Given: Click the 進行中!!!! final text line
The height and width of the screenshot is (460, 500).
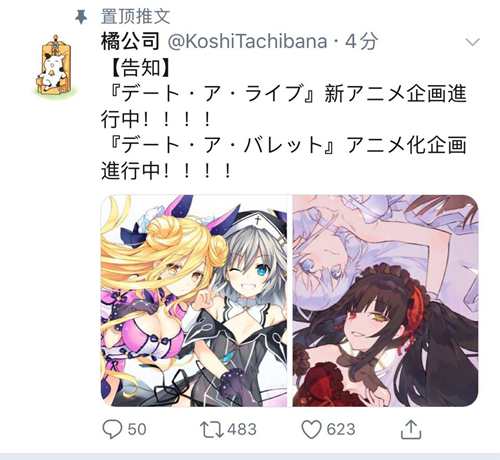Looking at the screenshot, I should coord(166,171).
